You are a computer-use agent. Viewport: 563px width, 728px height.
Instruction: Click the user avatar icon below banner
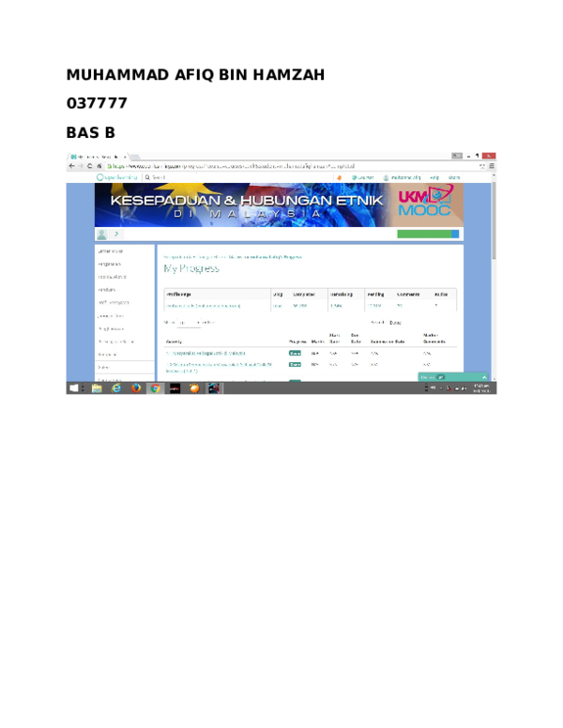pos(101,235)
